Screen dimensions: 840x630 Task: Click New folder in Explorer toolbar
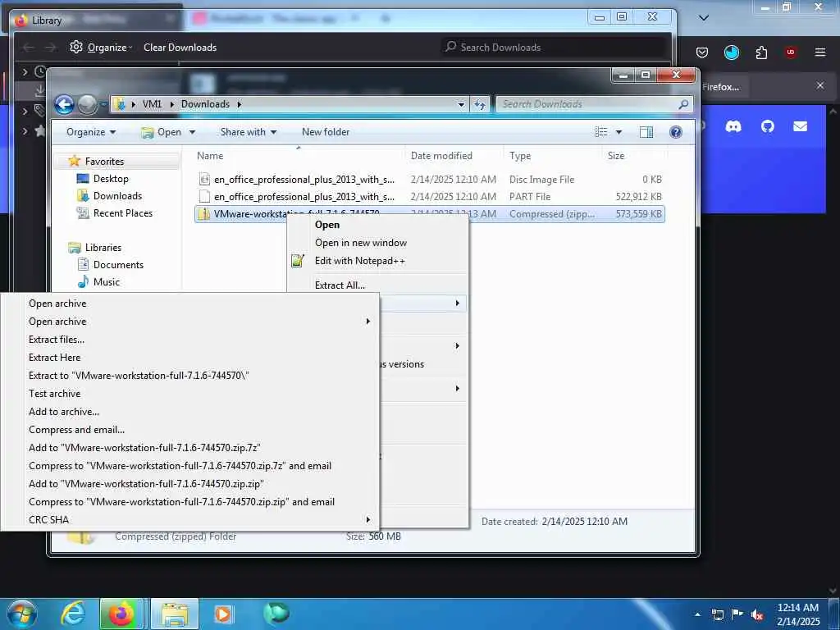pos(325,132)
